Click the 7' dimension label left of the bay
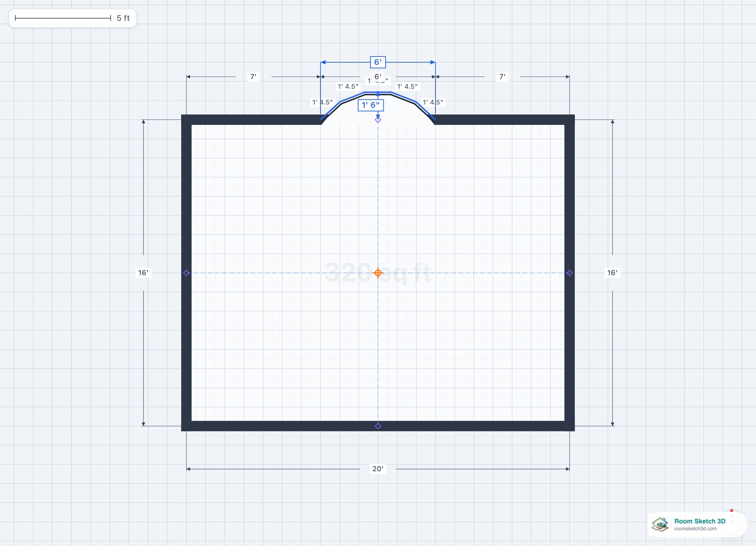Image resolution: width=756 pixels, height=546 pixels. pos(253,77)
